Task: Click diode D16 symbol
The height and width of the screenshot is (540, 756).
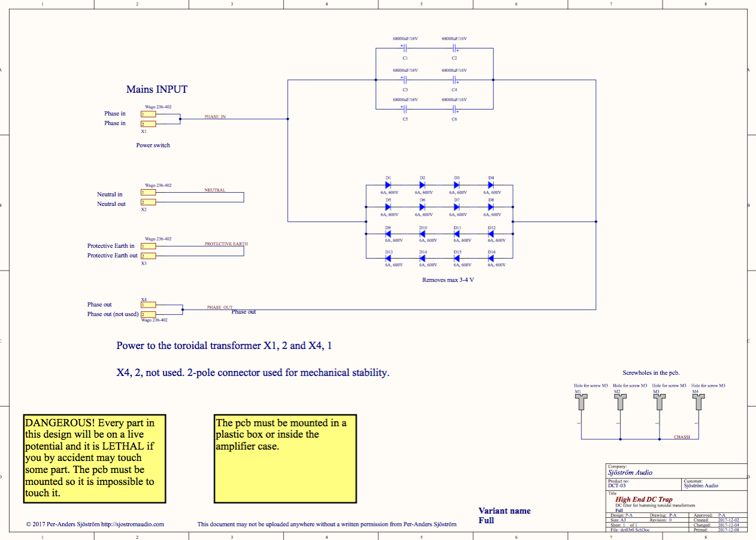Action: [x=491, y=259]
